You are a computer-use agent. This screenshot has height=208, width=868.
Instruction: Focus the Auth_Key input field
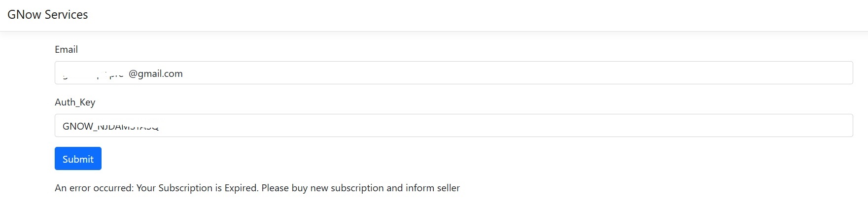pos(453,126)
